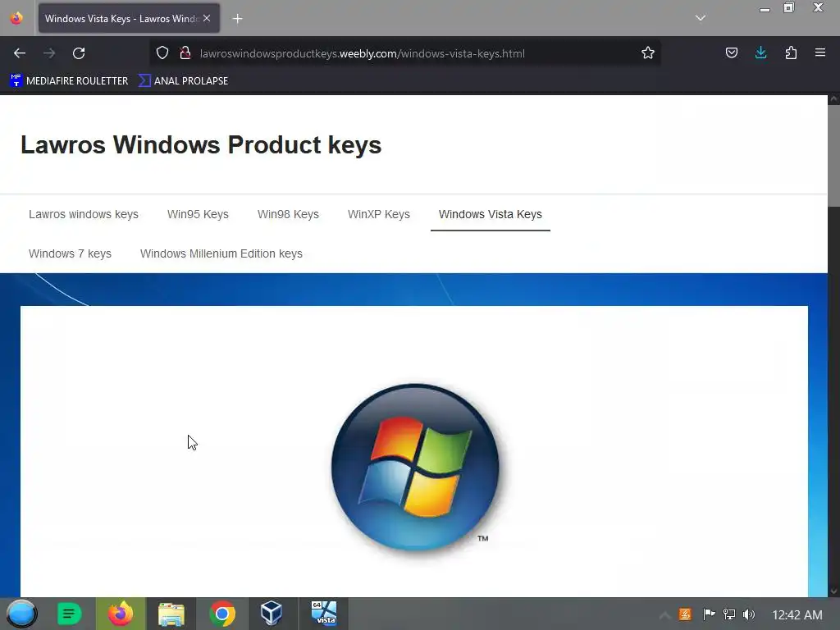840x630 pixels.
Task: Open the Vista 64 virtual machine icon
Action: coord(324,614)
